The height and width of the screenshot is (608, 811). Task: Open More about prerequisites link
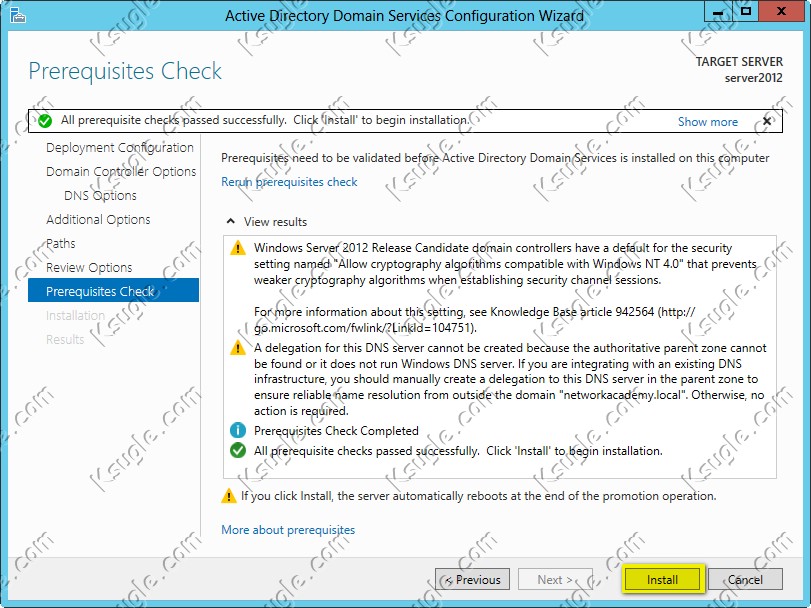288,530
